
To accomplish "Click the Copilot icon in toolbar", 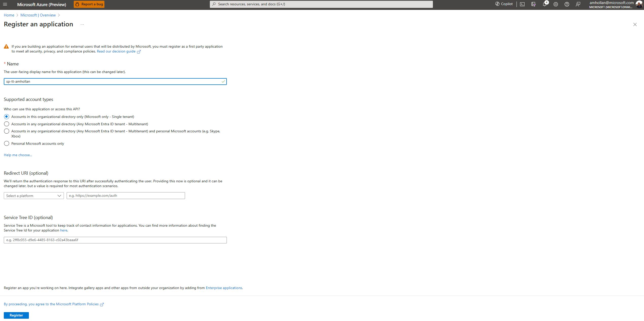I will (x=503, y=4).
